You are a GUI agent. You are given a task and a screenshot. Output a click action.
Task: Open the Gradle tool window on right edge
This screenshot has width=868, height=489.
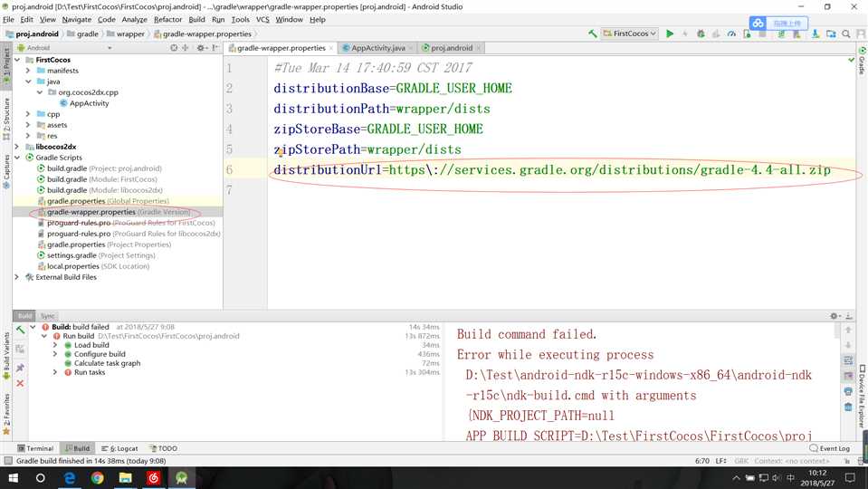(862, 61)
